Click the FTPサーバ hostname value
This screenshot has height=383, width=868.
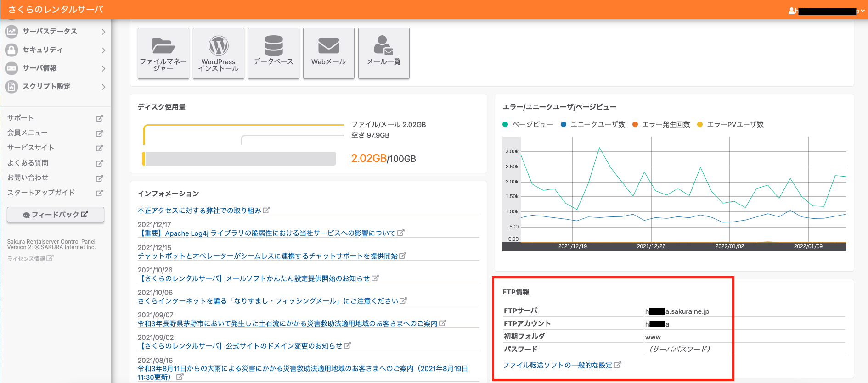pyautogui.click(x=677, y=311)
